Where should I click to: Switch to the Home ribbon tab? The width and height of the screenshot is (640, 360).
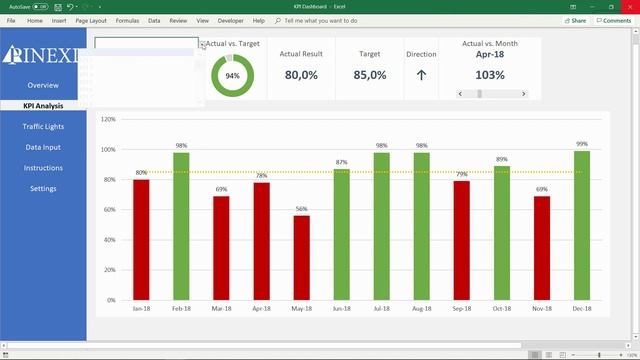[35, 20]
